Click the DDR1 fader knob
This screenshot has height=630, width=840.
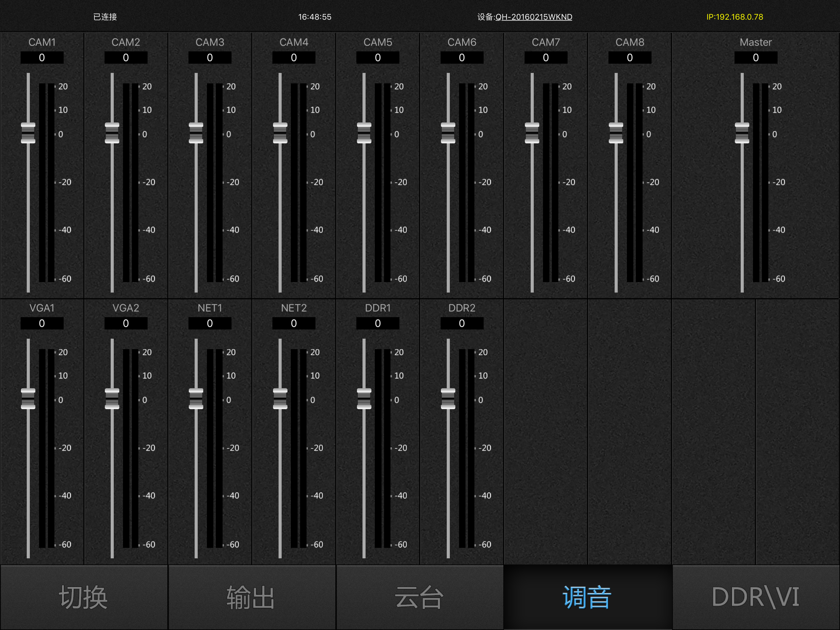(x=364, y=399)
